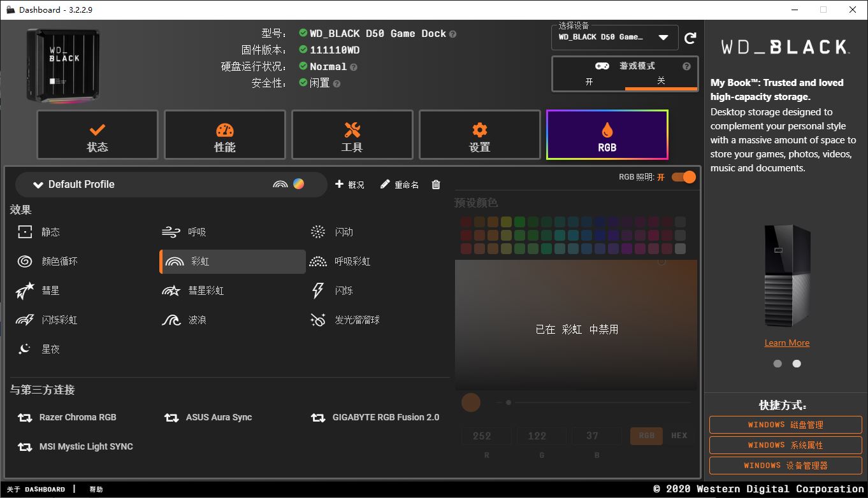868x498 pixels.
Task: Open WINDOWS 系统属性 shortcut
Action: coord(786,445)
